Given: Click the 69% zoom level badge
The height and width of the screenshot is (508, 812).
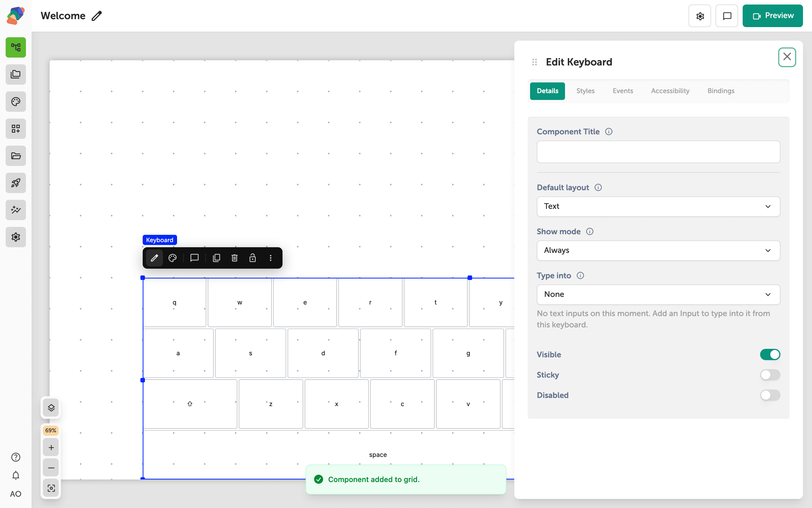Looking at the screenshot, I should tap(51, 430).
